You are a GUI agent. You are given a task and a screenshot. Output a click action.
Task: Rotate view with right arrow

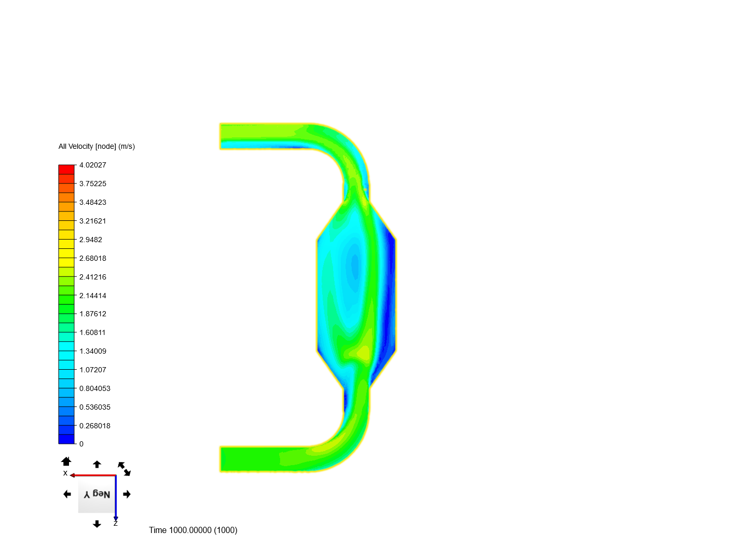coord(127,494)
